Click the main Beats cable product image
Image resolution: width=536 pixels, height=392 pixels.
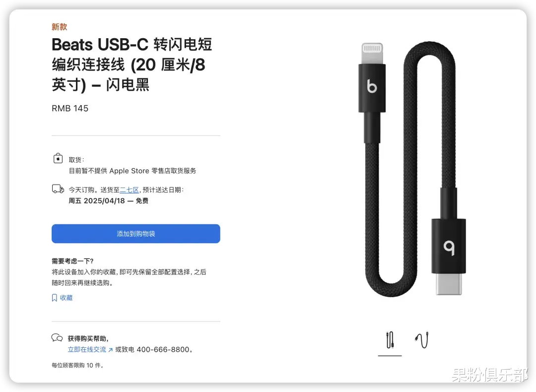(x=412, y=169)
